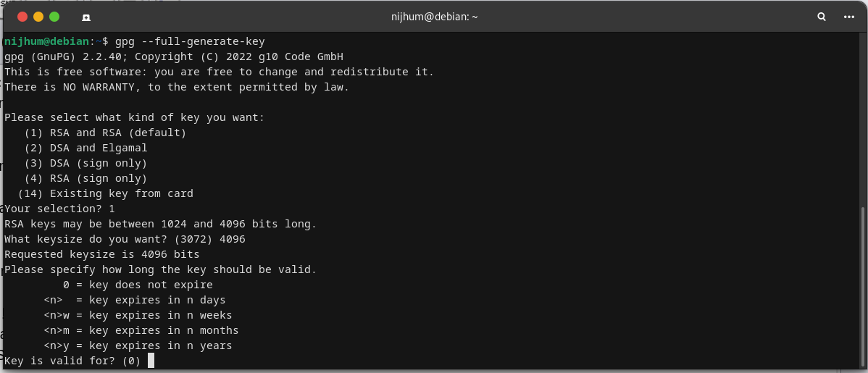This screenshot has width=868, height=373.
Task: Click the "Requested keysize is 4096 bits" line
Action: pos(101,254)
